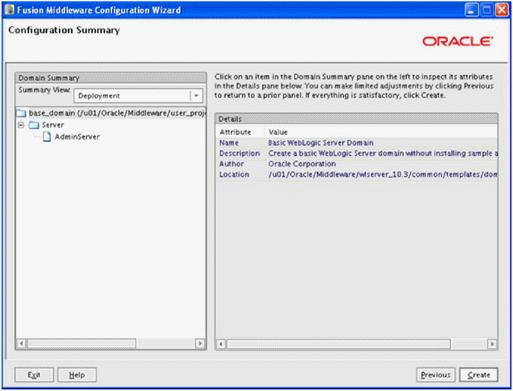This screenshot has width=513, height=391.
Task: Select Server label in the tree
Action: coord(53,125)
